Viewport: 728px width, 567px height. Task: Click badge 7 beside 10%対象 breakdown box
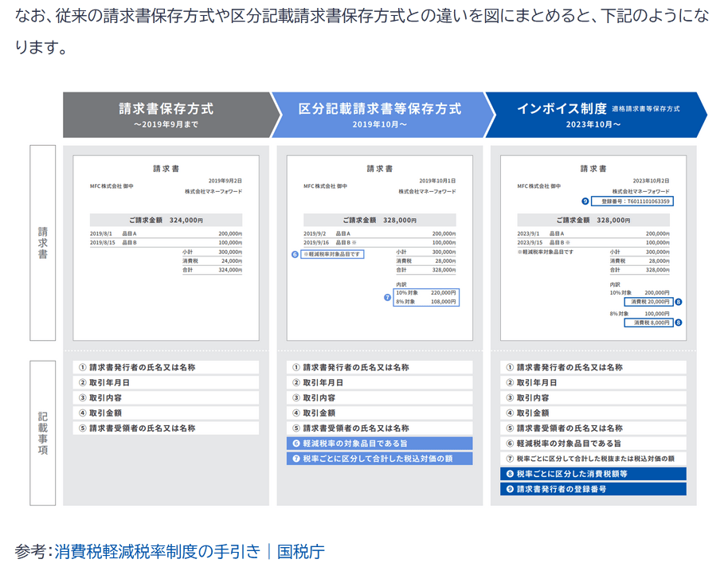pyautogui.click(x=388, y=297)
